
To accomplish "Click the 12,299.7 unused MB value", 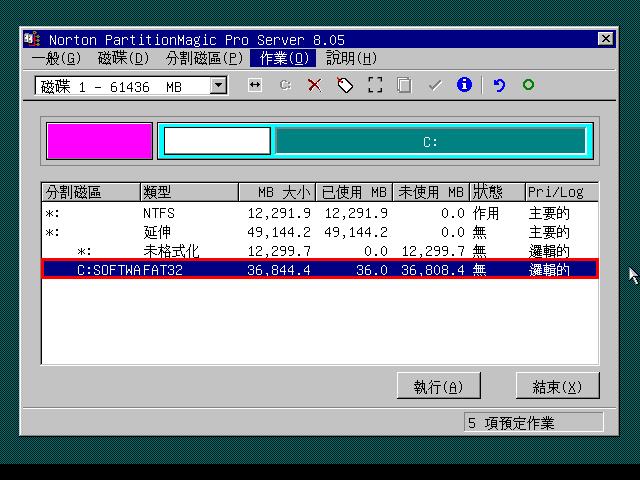I will [433, 251].
